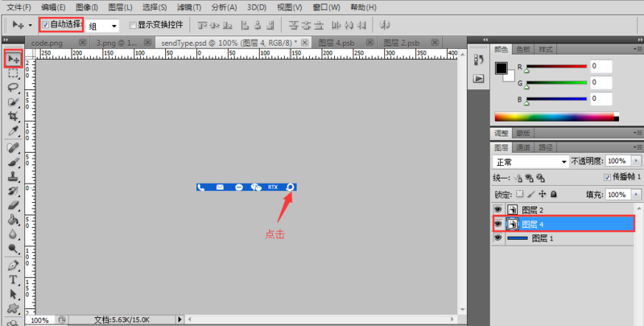644x326 pixels.
Task: Open the Actions panel play icon
Action: (x=478, y=78)
